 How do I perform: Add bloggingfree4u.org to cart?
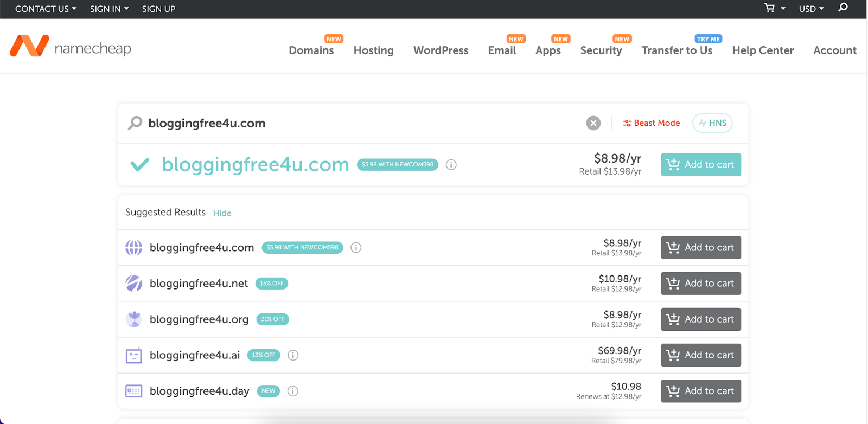click(x=701, y=319)
